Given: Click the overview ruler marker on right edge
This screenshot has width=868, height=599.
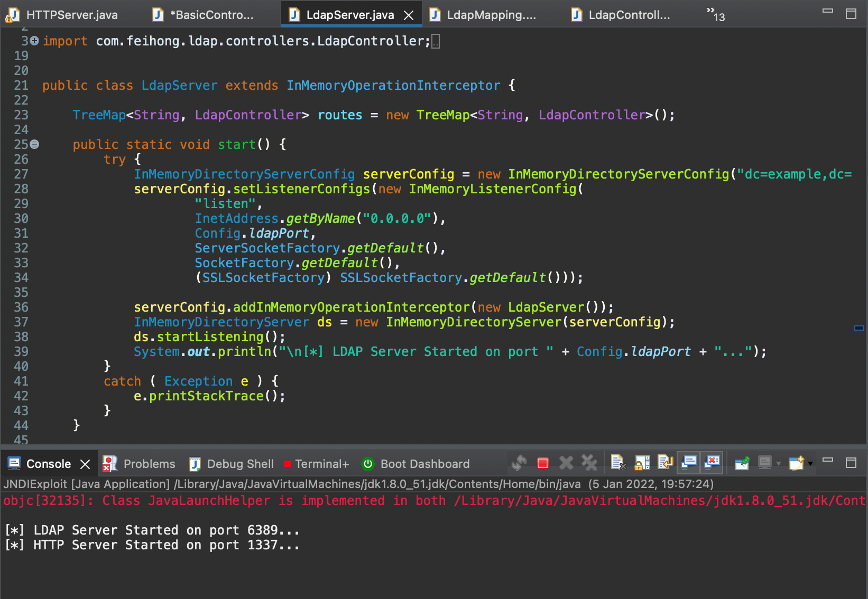Looking at the screenshot, I should [859, 328].
